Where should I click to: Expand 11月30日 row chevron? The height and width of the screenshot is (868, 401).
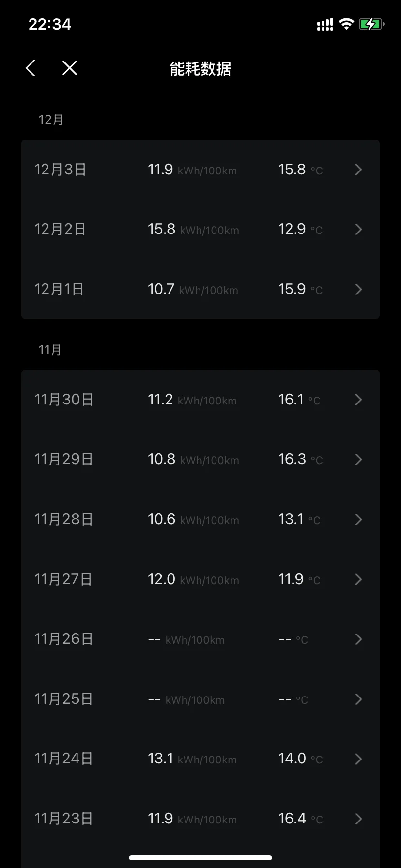click(x=358, y=400)
